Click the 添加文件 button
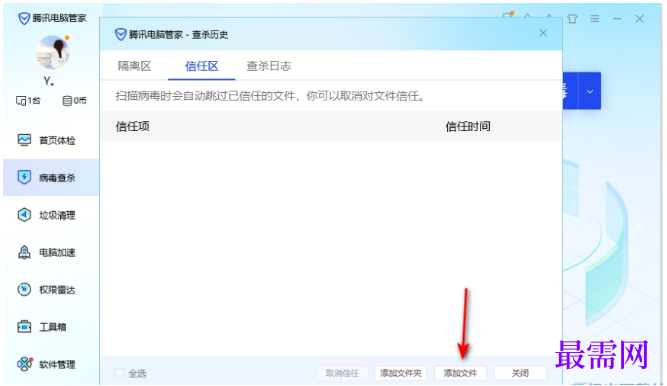 click(460, 373)
